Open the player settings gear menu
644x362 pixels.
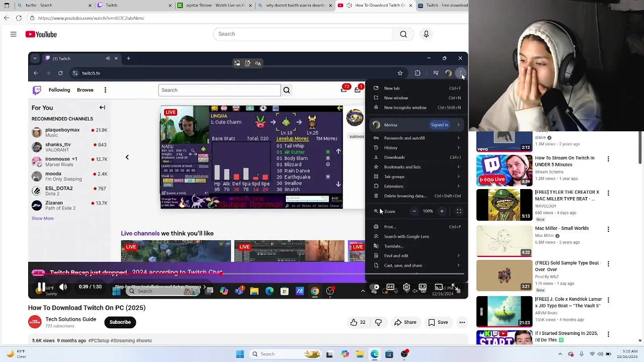pos(407,287)
